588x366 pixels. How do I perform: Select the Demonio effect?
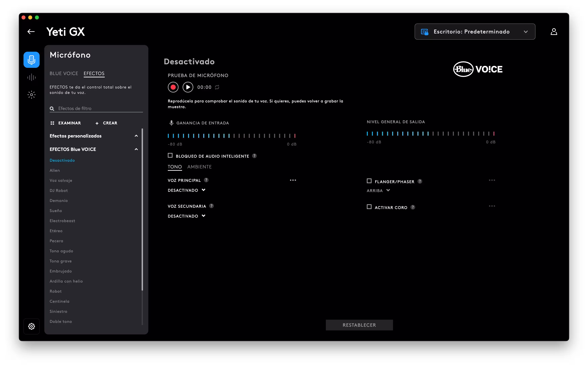(x=59, y=201)
